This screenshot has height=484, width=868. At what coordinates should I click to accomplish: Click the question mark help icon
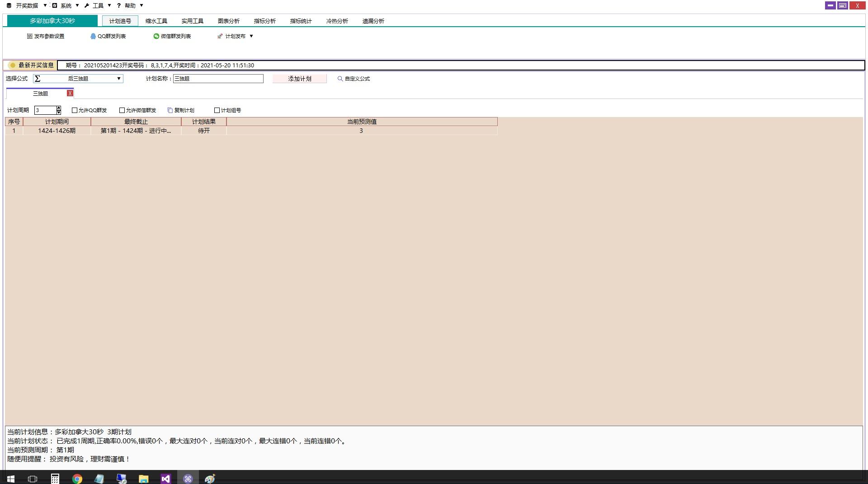119,5
